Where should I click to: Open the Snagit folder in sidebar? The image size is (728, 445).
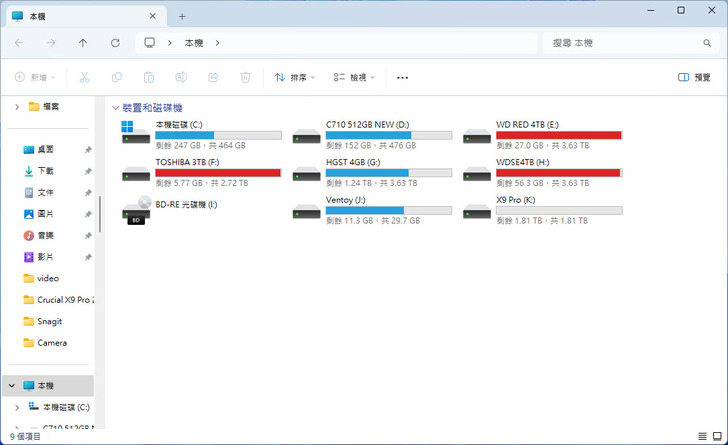(x=51, y=321)
